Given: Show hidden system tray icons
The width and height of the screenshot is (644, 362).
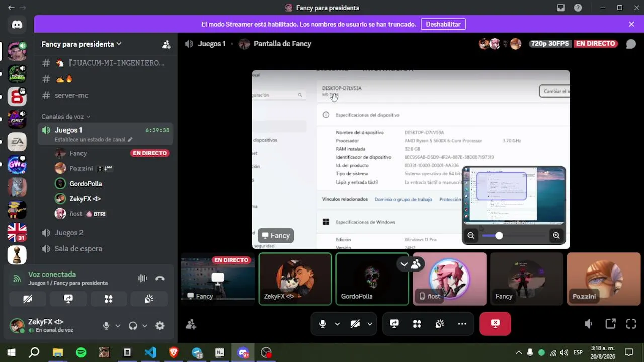Looking at the screenshot, I should pyautogui.click(x=519, y=352).
